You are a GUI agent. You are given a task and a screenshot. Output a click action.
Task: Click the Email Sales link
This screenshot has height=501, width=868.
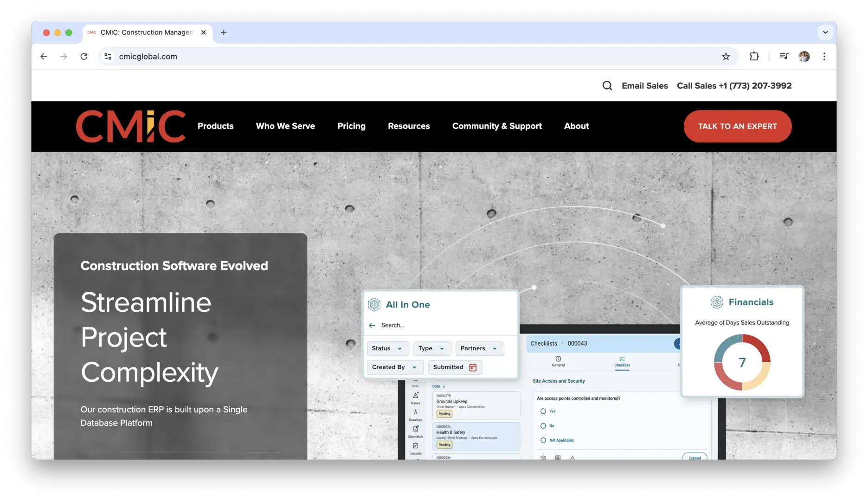[x=644, y=86]
